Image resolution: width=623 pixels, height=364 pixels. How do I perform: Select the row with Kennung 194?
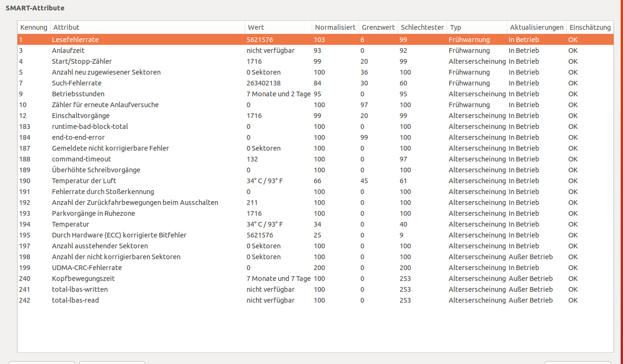coord(316,224)
